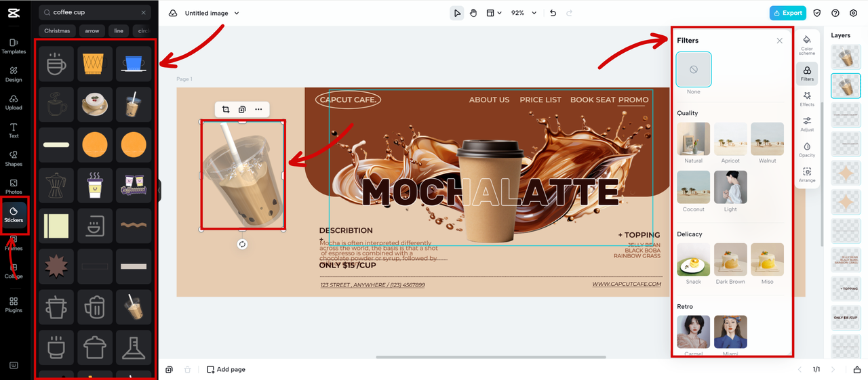
Task: Undo the last action
Action: click(x=553, y=13)
